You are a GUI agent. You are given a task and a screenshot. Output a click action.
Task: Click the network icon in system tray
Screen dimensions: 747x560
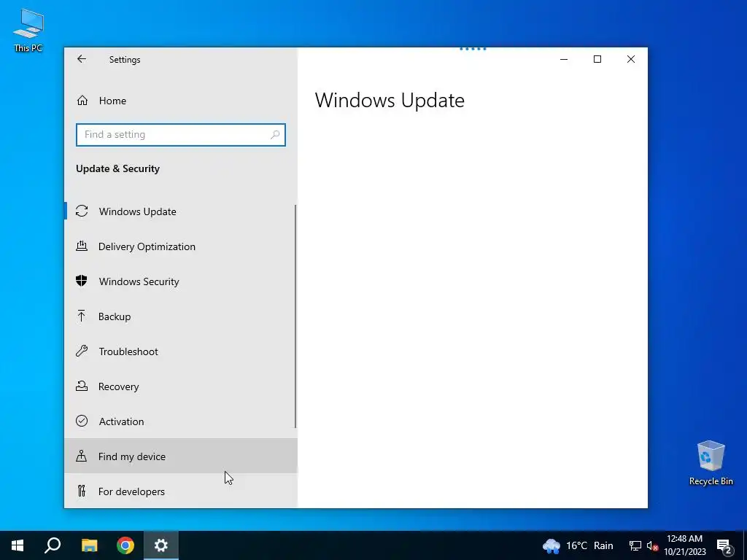pyautogui.click(x=635, y=545)
